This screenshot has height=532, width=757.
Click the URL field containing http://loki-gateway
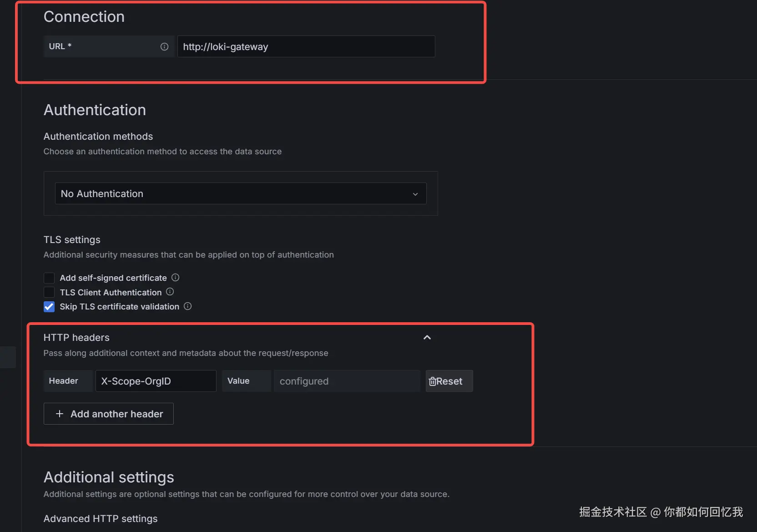pos(306,47)
